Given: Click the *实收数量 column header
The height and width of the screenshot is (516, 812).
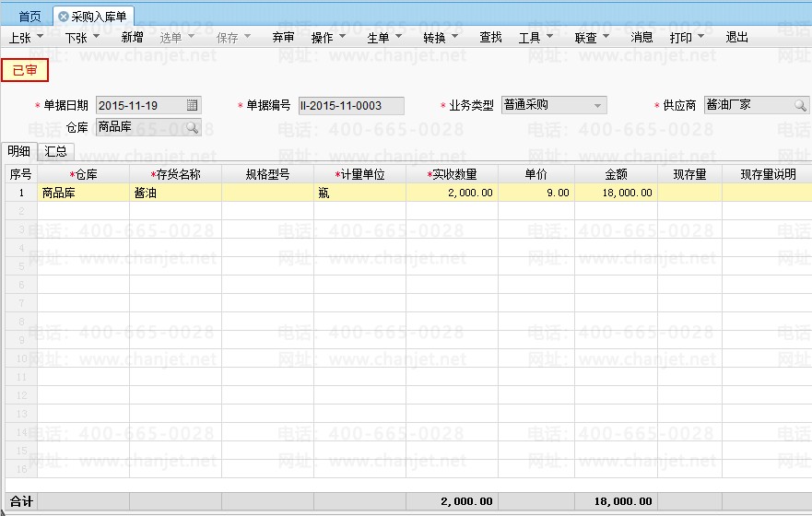Looking at the screenshot, I should (x=453, y=174).
